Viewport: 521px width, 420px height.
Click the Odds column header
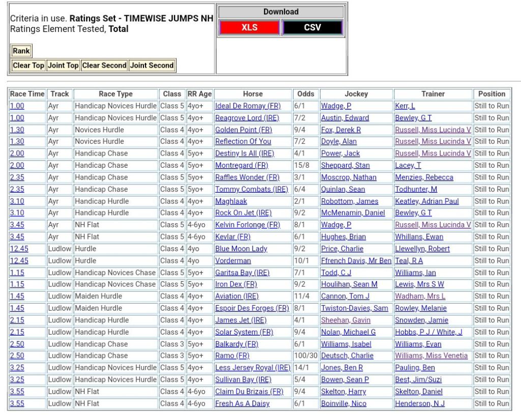tap(306, 94)
